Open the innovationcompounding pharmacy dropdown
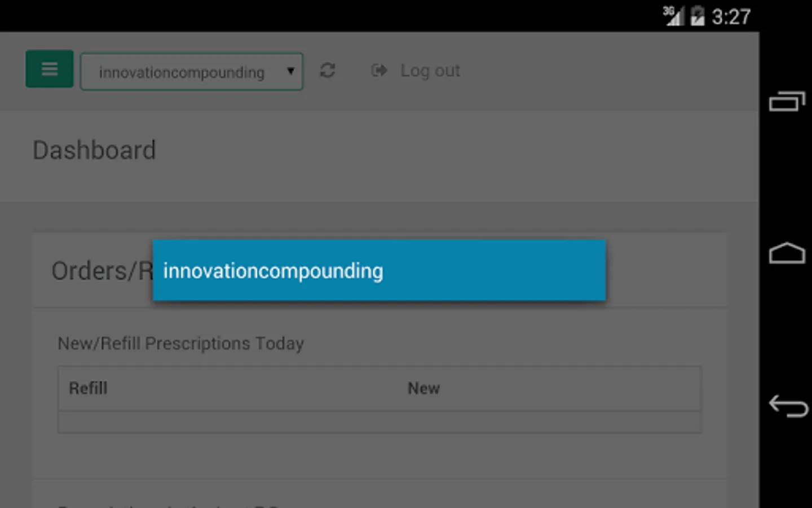 pyautogui.click(x=182, y=72)
